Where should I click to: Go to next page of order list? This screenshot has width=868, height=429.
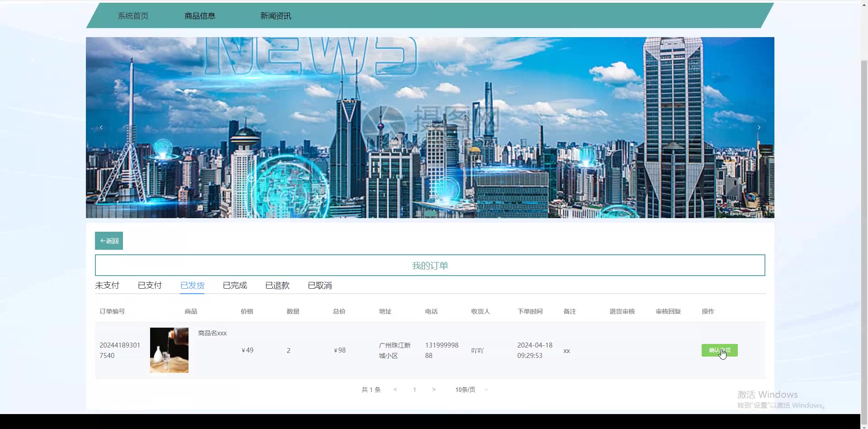click(x=434, y=390)
